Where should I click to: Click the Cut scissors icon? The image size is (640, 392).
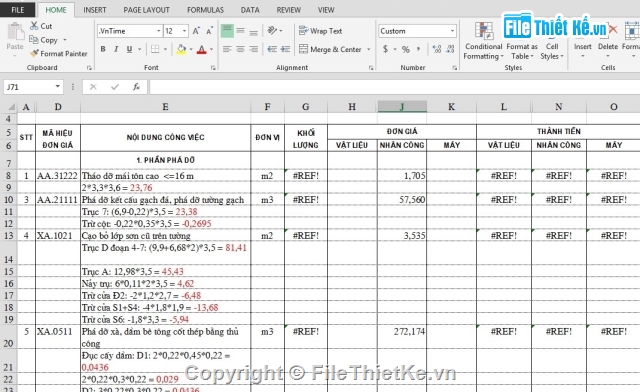pyautogui.click(x=34, y=26)
